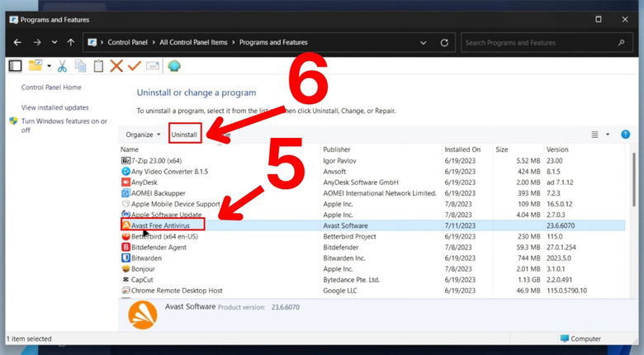Open the address bar history dropdown
Image resolution: width=644 pixels, height=355 pixels.
422,42
